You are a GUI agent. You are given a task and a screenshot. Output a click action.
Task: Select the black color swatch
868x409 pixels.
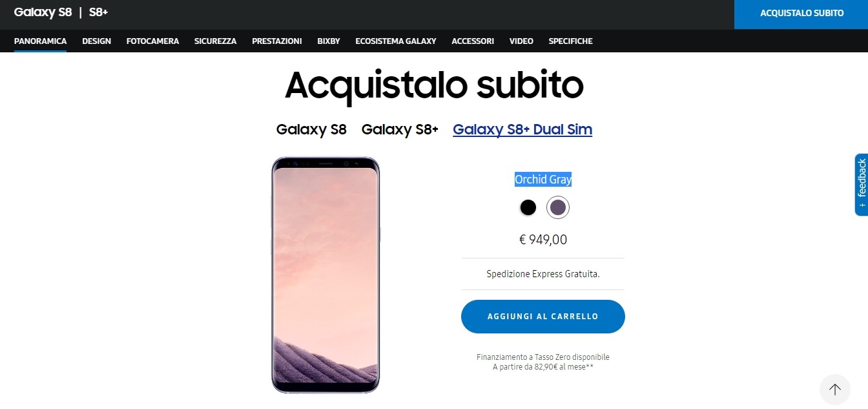(x=528, y=207)
